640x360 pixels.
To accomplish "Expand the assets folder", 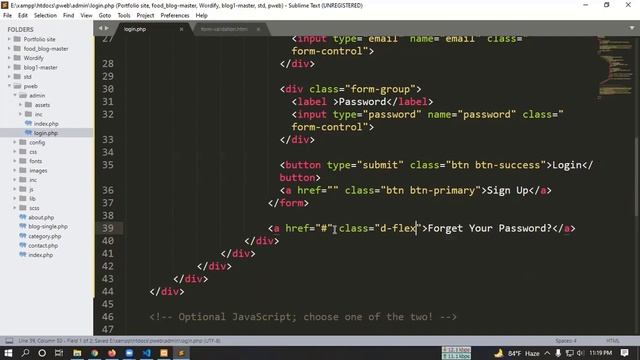I will click(20, 105).
